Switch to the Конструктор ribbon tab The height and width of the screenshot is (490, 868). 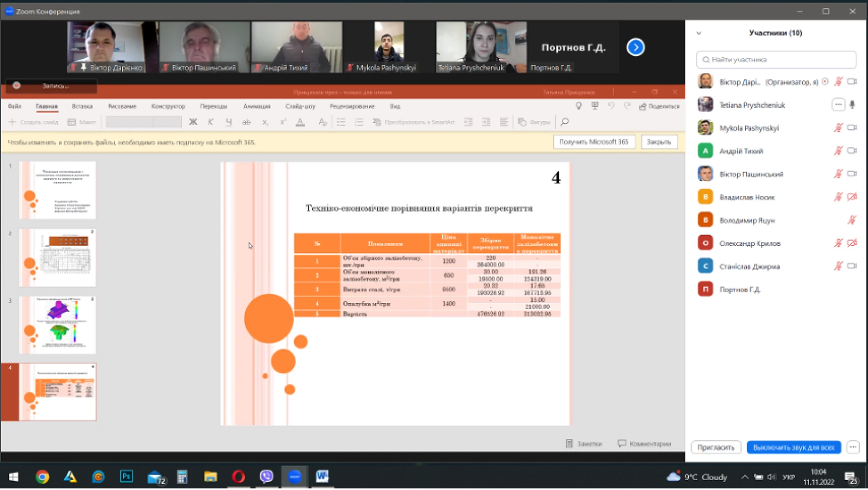click(x=168, y=106)
